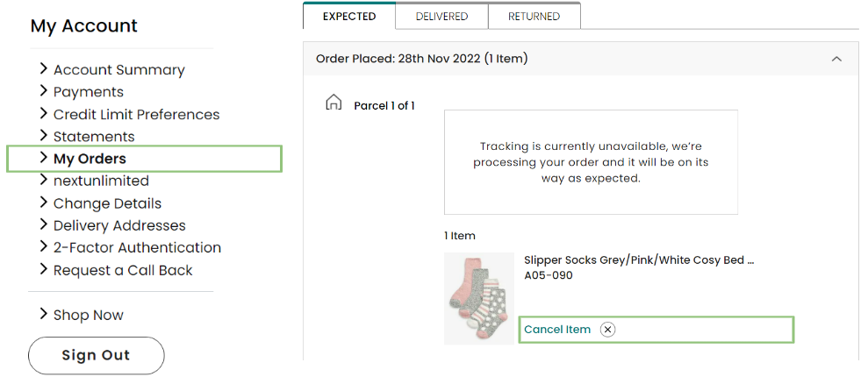This screenshot has width=868, height=384.
Task: Click the circled X cancel icon
Action: coord(608,330)
